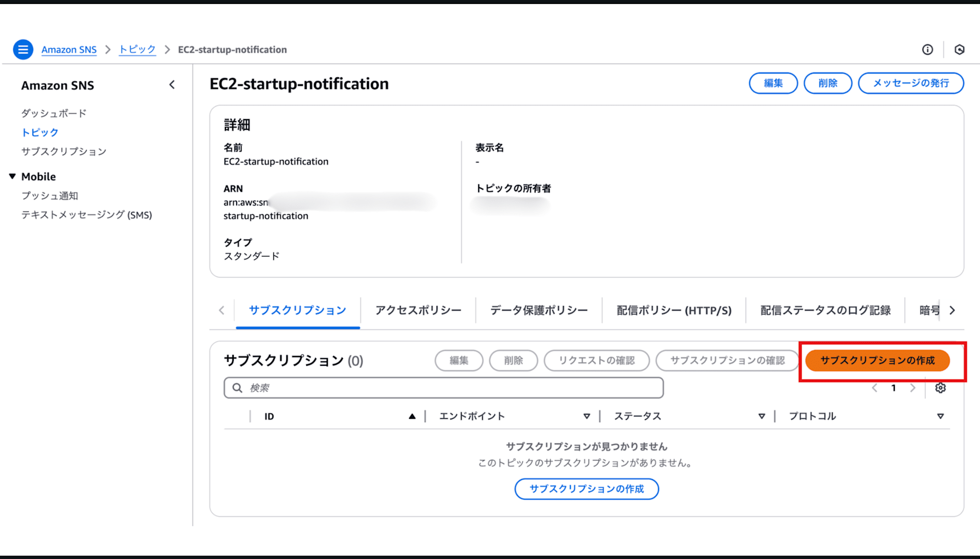Go to previous page arrow in pagination
Viewport: 980px width, 559px height.
click(875, 388)
